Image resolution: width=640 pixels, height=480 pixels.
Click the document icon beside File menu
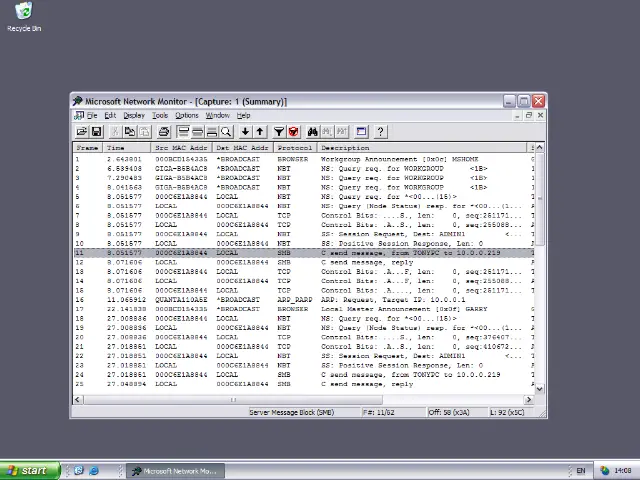[79, 116]
